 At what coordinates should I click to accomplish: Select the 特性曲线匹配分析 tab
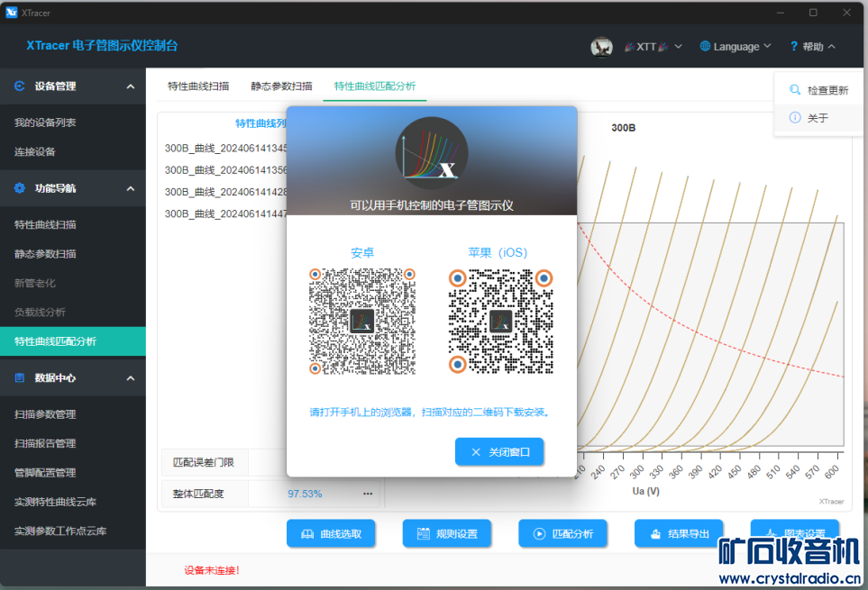point(375,86)
